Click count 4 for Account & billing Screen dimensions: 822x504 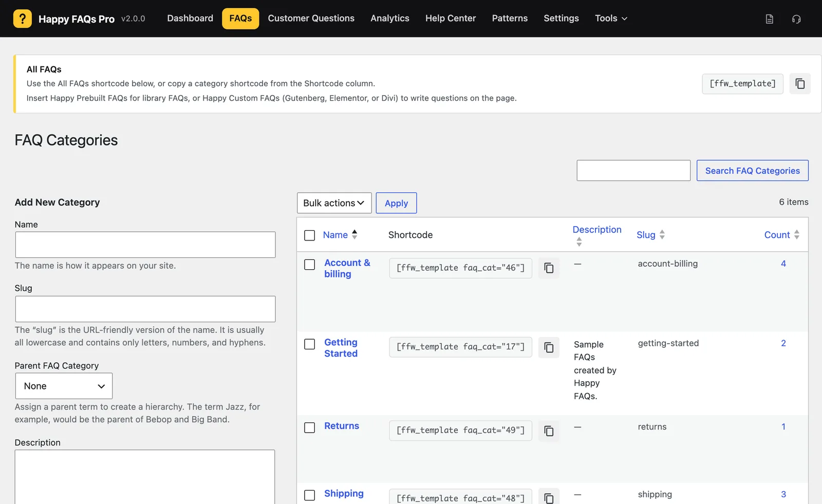point(783,264)
